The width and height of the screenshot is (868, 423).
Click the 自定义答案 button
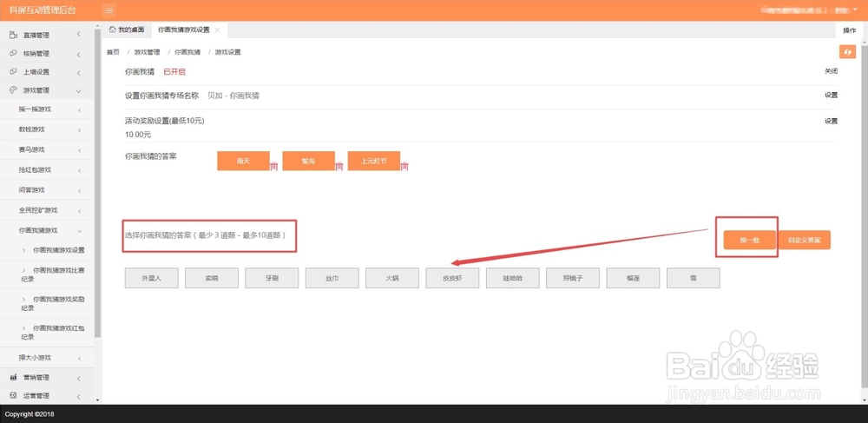point(805,241)
